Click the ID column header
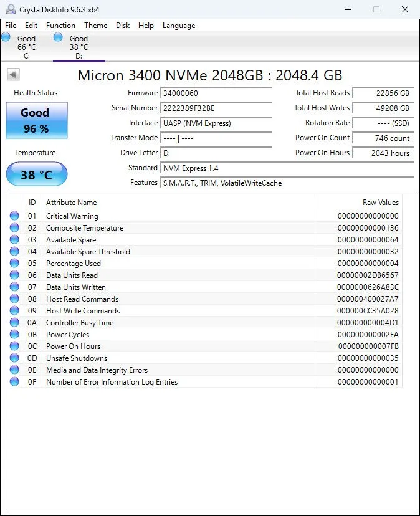This screenshot has height=516, width=420. (x=32, y=203)
